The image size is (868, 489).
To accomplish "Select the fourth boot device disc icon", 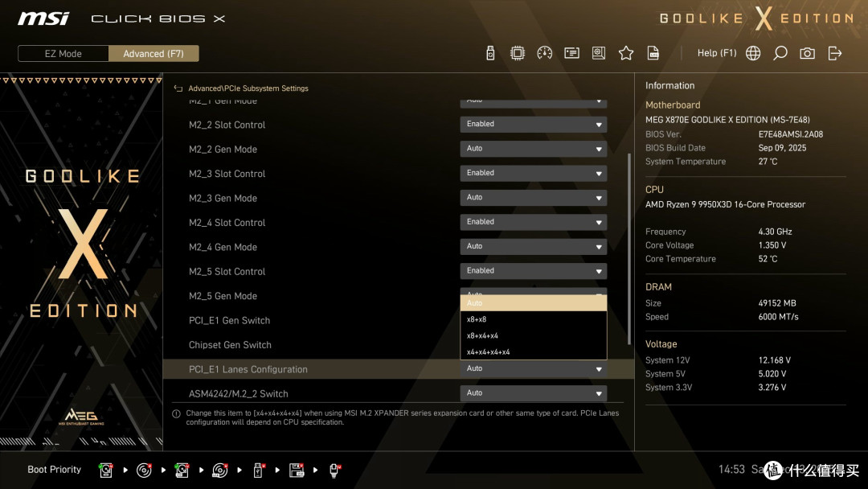I will click(x=219, y=471).
